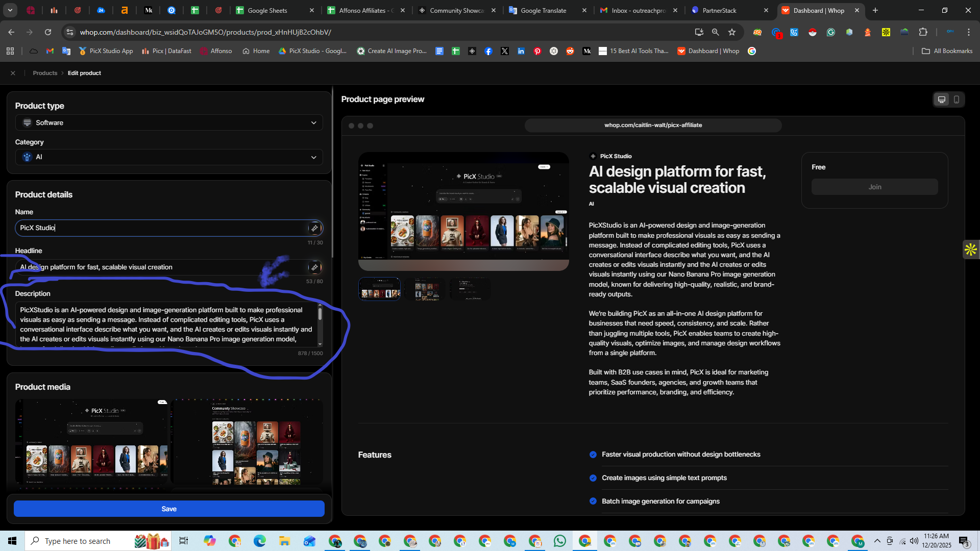This screenshot has width=980, height=551.
Task: Toggle the bookmark star for this page
Action: point(732,32)
